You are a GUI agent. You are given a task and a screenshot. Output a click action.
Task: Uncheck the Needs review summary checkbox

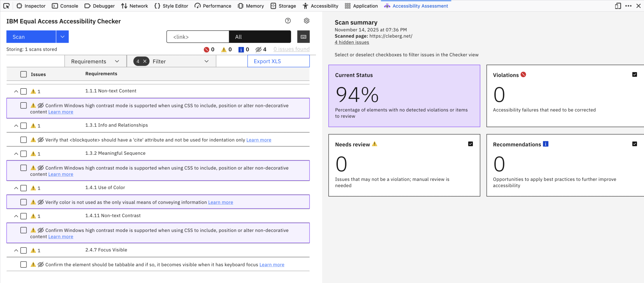tap(471, 144)
